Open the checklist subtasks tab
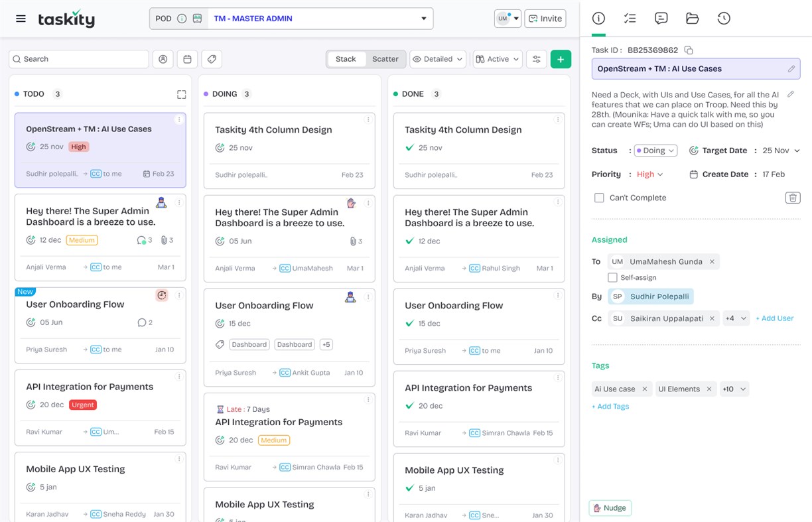 (630, 19)
